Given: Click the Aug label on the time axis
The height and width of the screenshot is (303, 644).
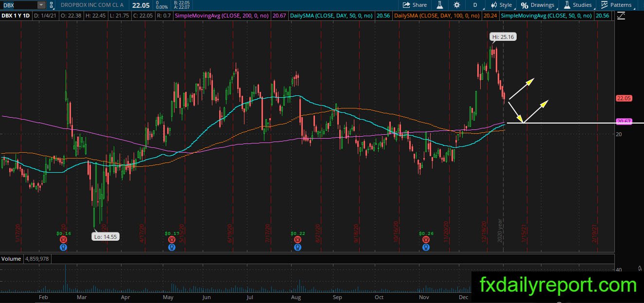Looking at the screenshot, I should [296, 297].
